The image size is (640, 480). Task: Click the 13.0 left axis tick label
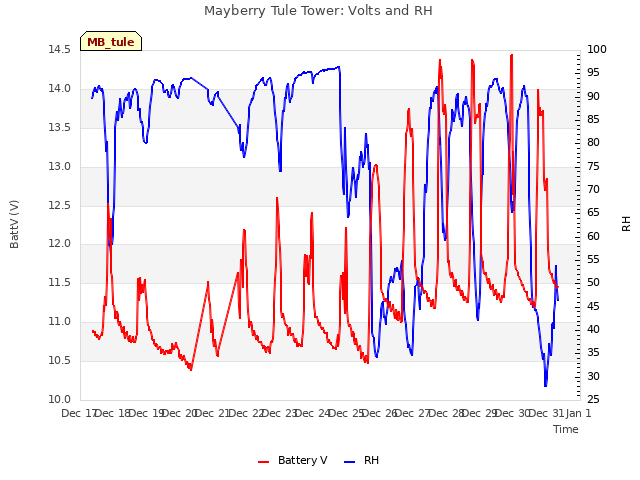60,167
